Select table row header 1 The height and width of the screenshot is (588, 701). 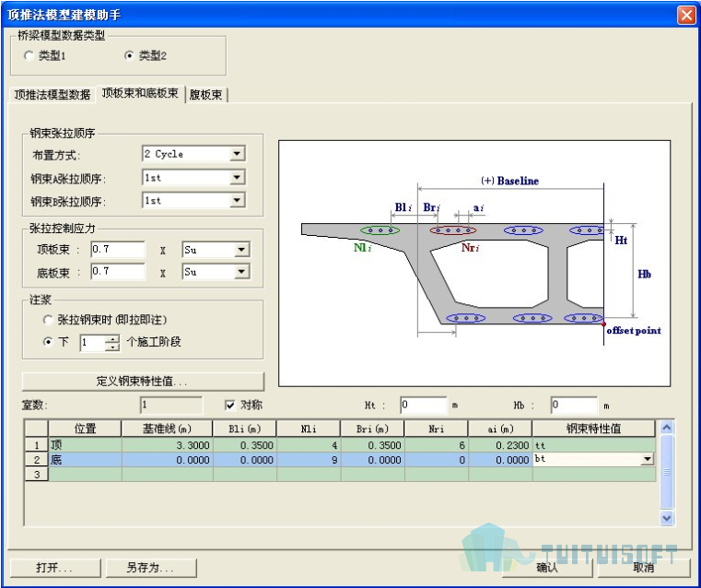coord(37,445)
